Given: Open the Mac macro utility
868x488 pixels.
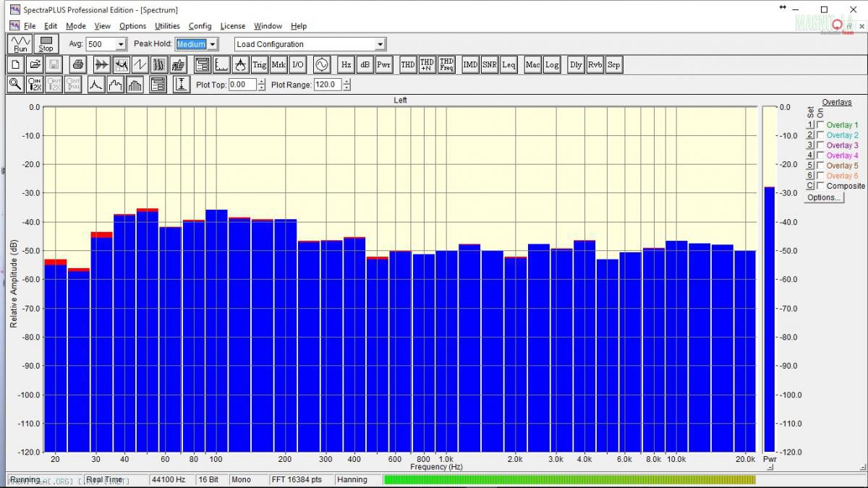Looking at the screenshot, I should (x=532, y=64).
